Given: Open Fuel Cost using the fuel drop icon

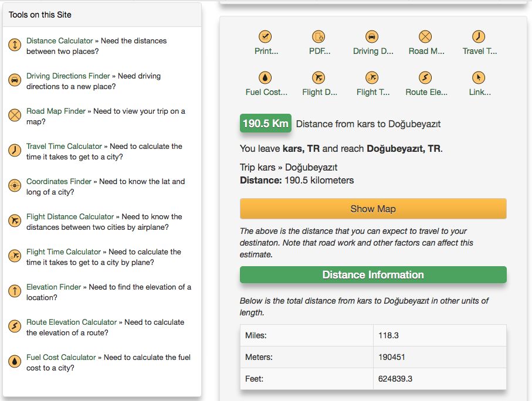Looking at the screenshot, I should (265, 77).
